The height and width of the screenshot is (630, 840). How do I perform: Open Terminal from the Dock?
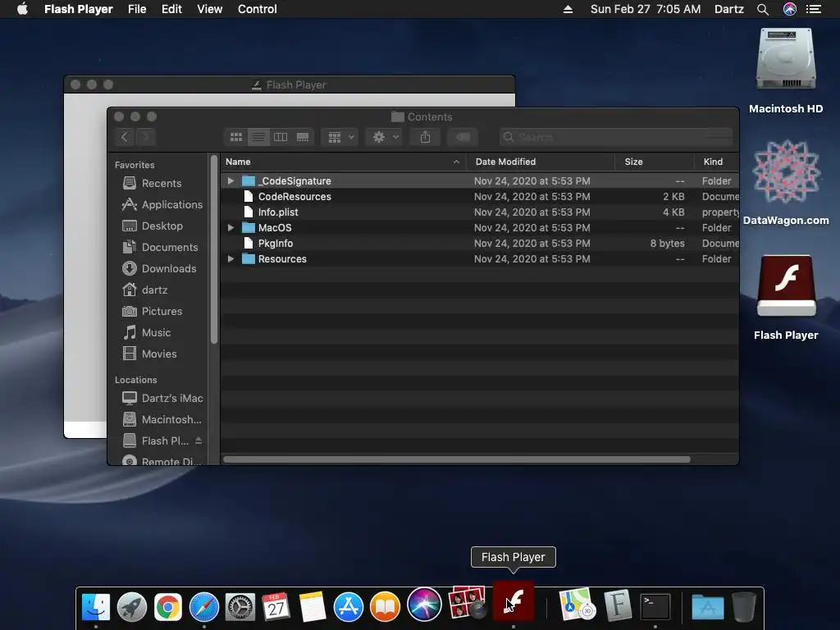[x=655, y=607]
